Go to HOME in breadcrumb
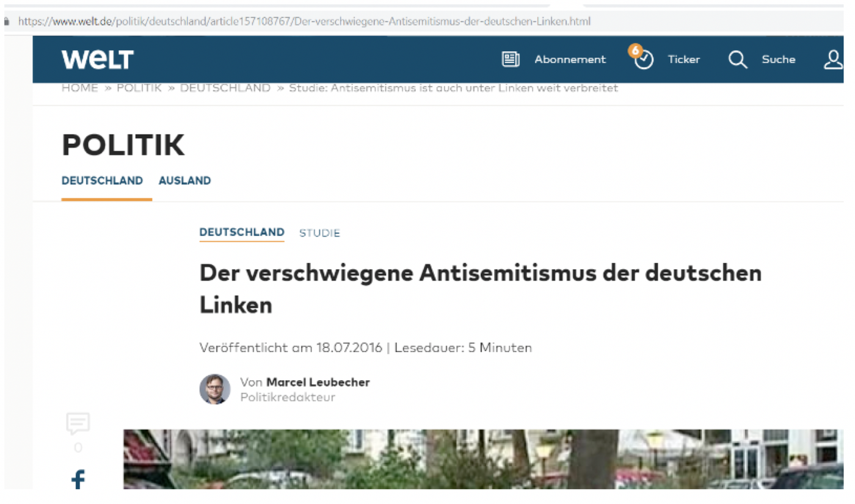This screenshot has width=855, height=504. pos(80,88)
